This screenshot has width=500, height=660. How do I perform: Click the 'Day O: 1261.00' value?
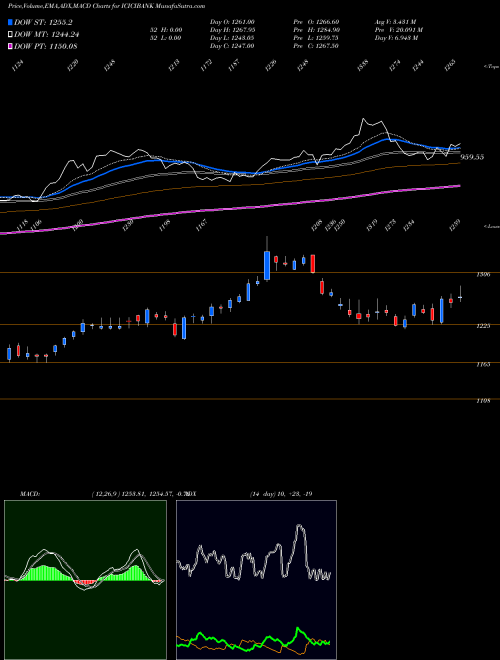[x=232, y=22]
